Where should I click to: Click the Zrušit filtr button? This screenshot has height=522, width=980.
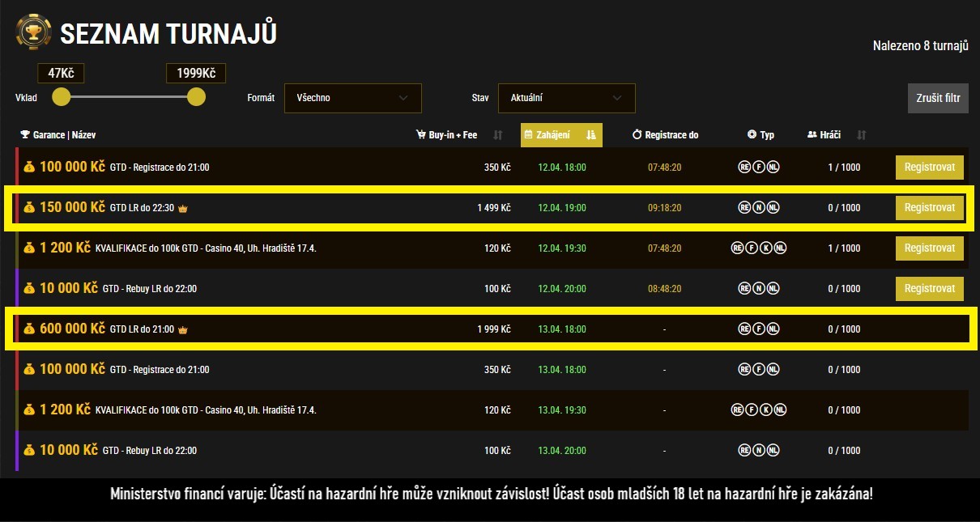[x=938, y=98]
